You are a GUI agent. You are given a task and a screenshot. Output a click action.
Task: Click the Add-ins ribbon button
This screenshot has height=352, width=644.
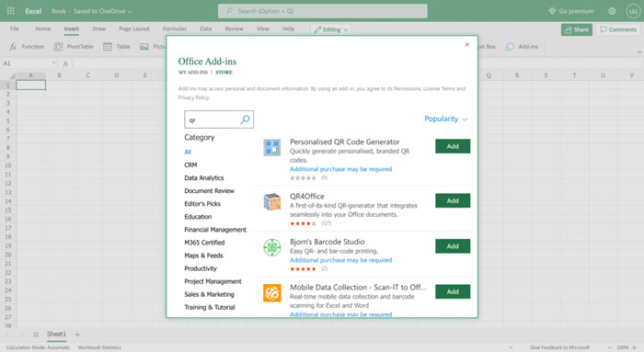[x=522, y=47]
